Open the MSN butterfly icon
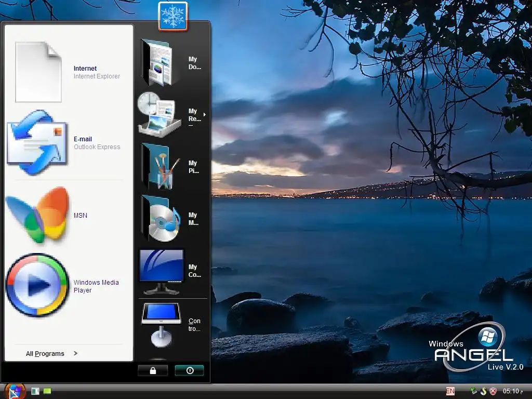This screenshot has width=532, height=399. [38, 215]
